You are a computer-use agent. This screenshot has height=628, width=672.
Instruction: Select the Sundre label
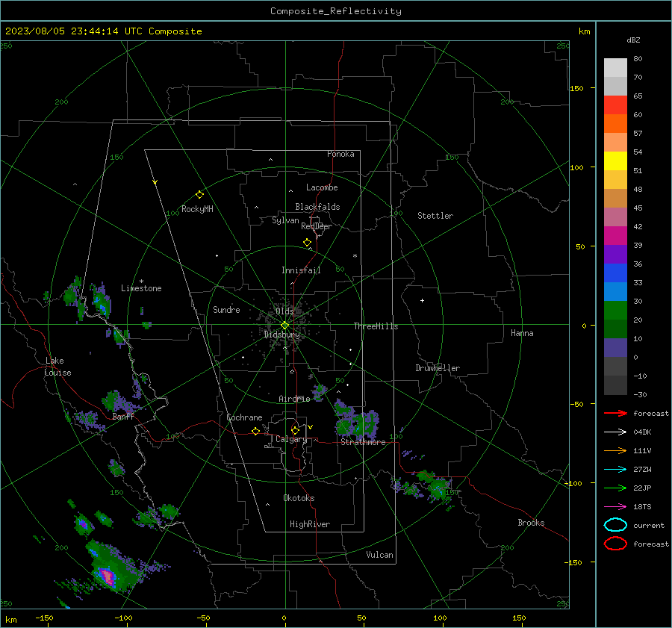tap(226, 309)
